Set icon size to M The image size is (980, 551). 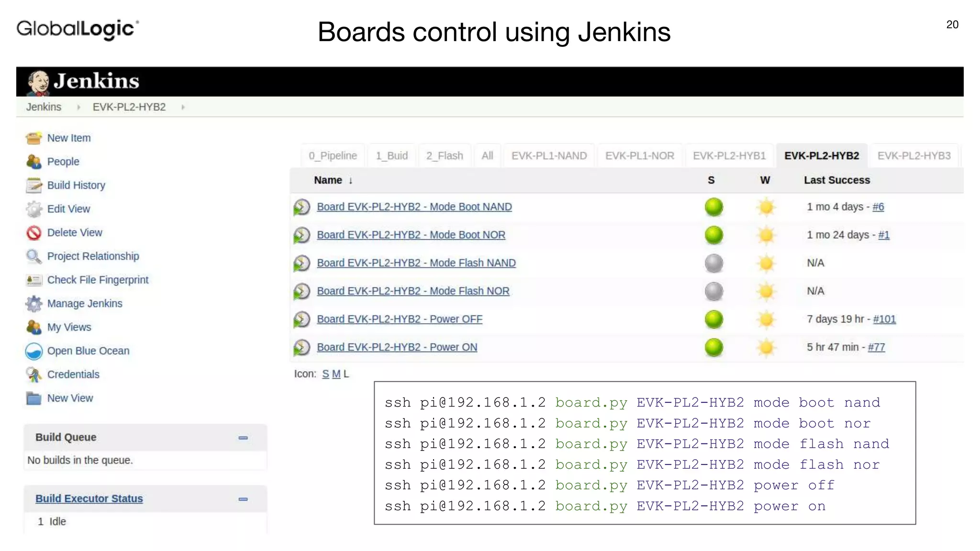(336, 374)
